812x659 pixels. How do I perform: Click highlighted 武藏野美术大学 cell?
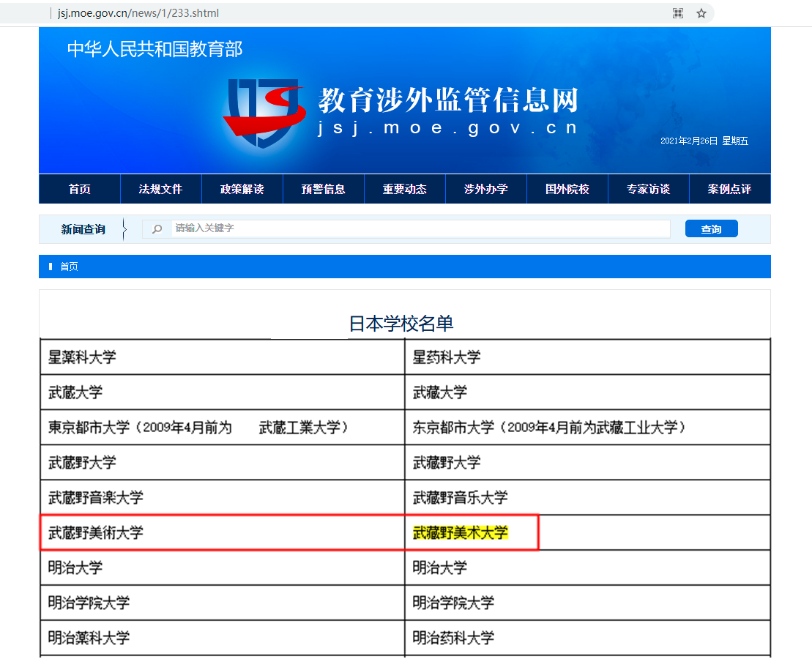point(460,532)
